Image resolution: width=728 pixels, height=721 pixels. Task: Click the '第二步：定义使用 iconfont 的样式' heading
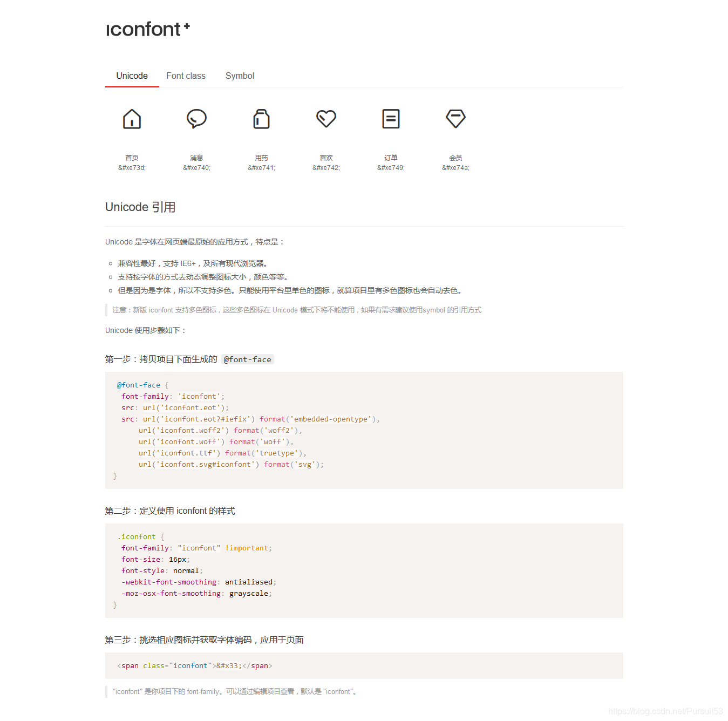[170, 511]
